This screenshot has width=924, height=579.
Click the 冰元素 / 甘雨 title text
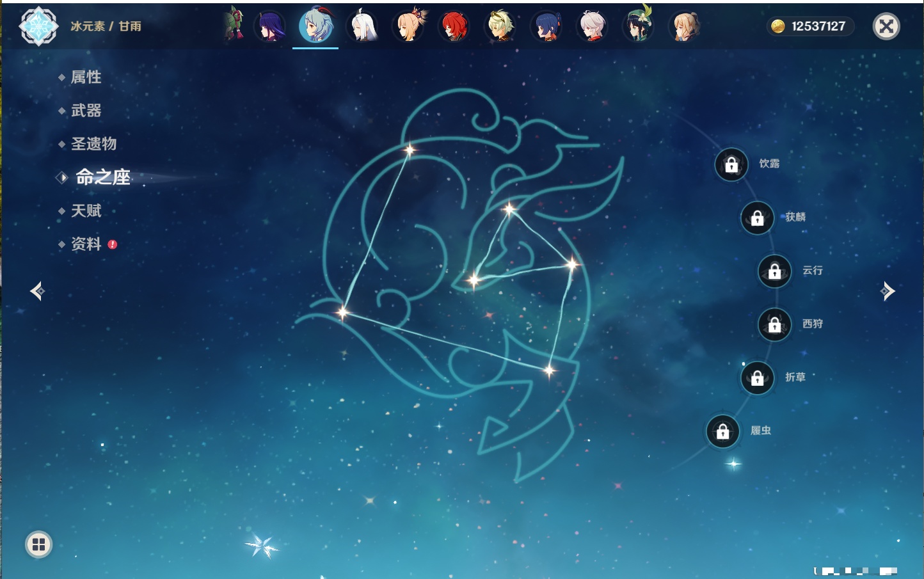pos(106,26)
